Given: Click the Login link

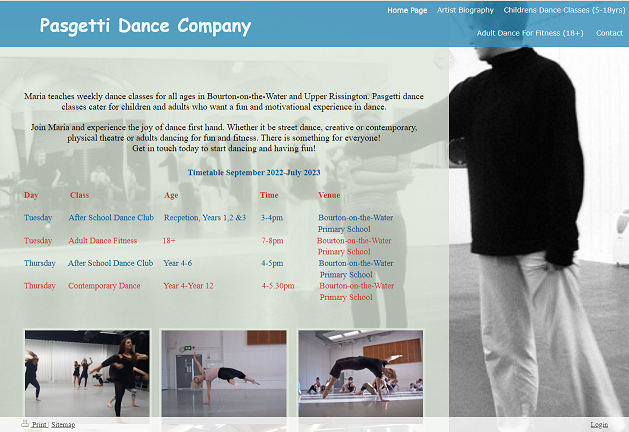Looking at the screenshot, I should [599, 424].
